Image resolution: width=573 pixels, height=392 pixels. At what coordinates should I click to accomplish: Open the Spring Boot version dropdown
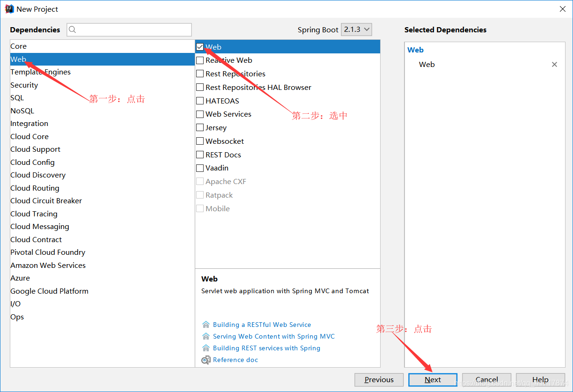[x=356, y=30]
